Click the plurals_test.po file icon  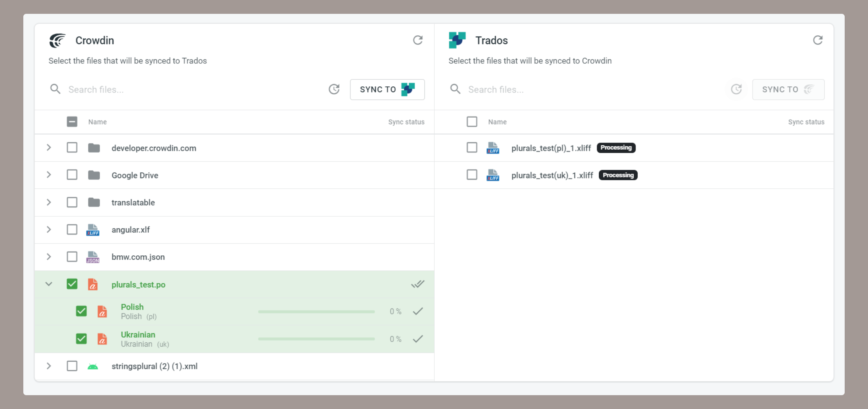click(93, 284)
